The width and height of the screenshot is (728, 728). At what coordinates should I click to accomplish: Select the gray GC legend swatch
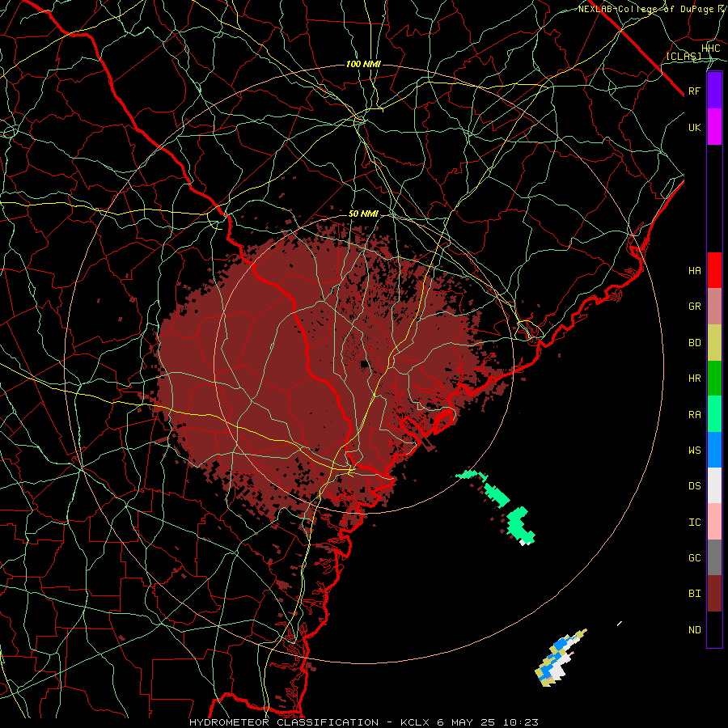point(714,557)
